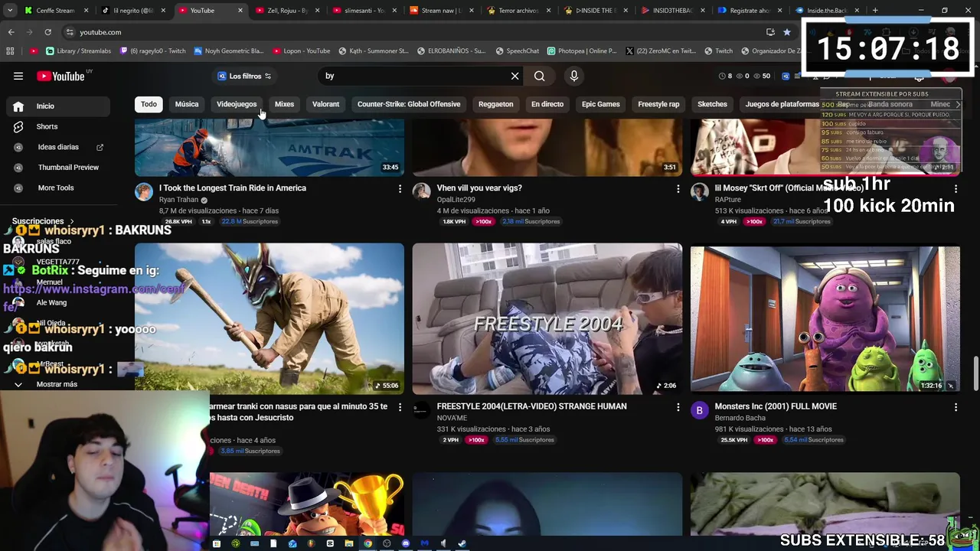Open Discord from the taskbar
The width and height of the screenshot is (980, 551).
coord(406,544)
